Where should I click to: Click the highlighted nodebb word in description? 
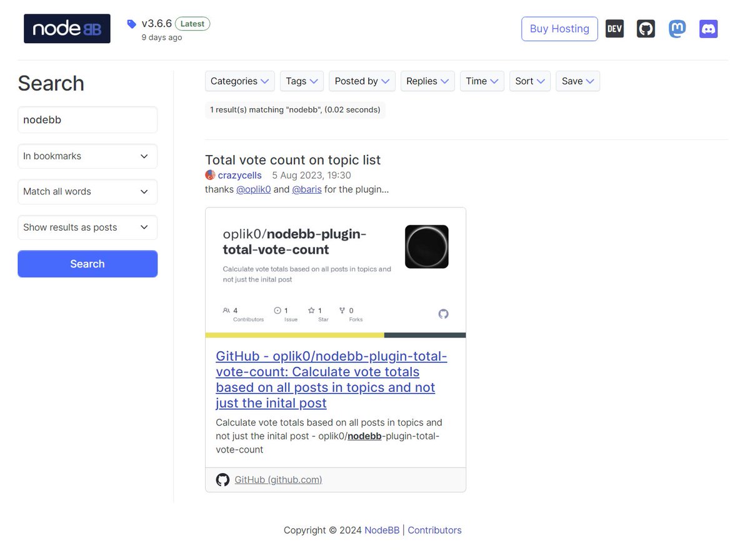[x=364, y=436]
